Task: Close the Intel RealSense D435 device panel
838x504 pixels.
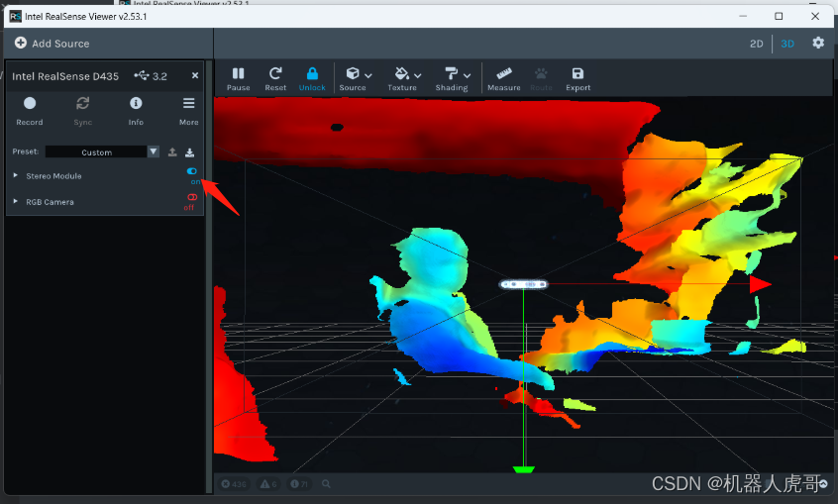Action: pyautogui.click(x=195, y=75)
